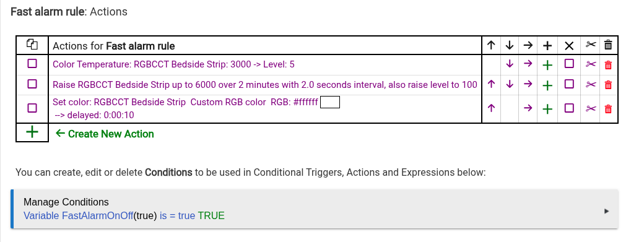Delete the Set color action

[608, 109]
